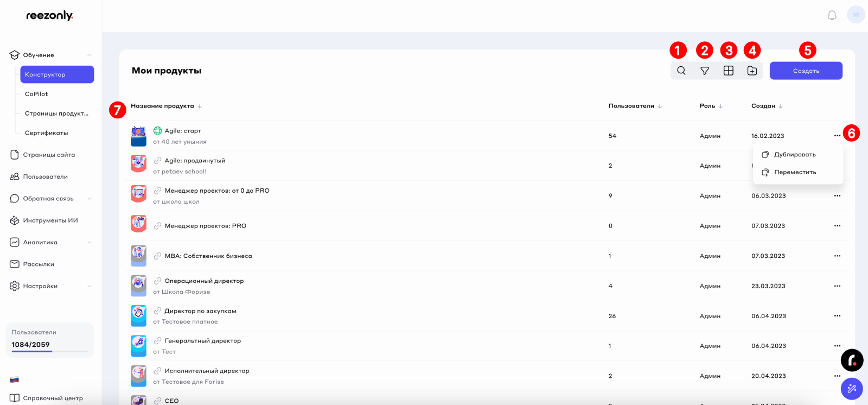This screenshot has height=405, width=868.
Task: Click the Пользователи usage progress bar
Action: click(x=50, y=351)
